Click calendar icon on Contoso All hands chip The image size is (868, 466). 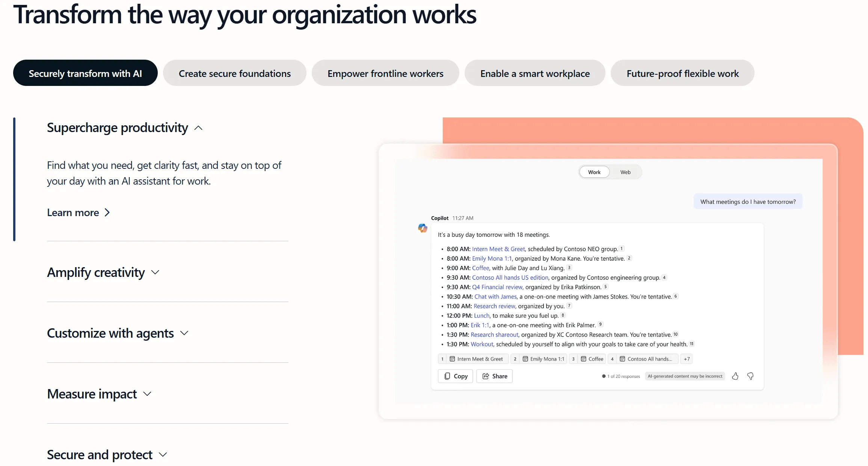(x=622, y=359)
